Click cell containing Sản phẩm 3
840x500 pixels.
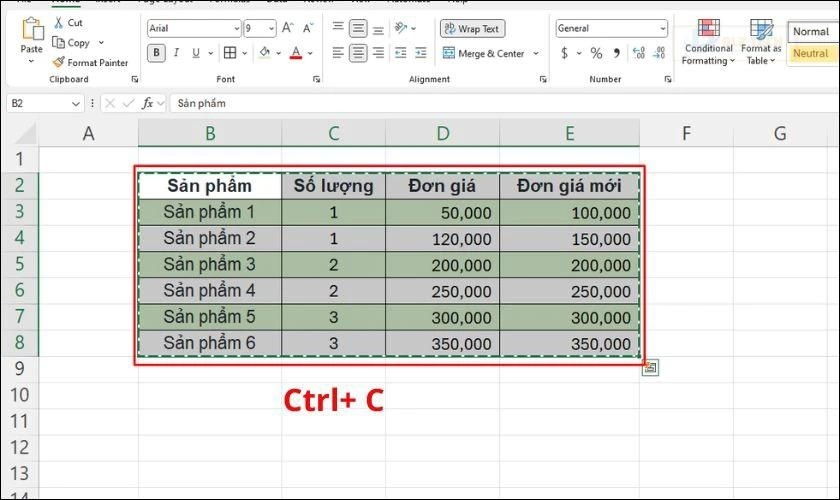point(210,264)
